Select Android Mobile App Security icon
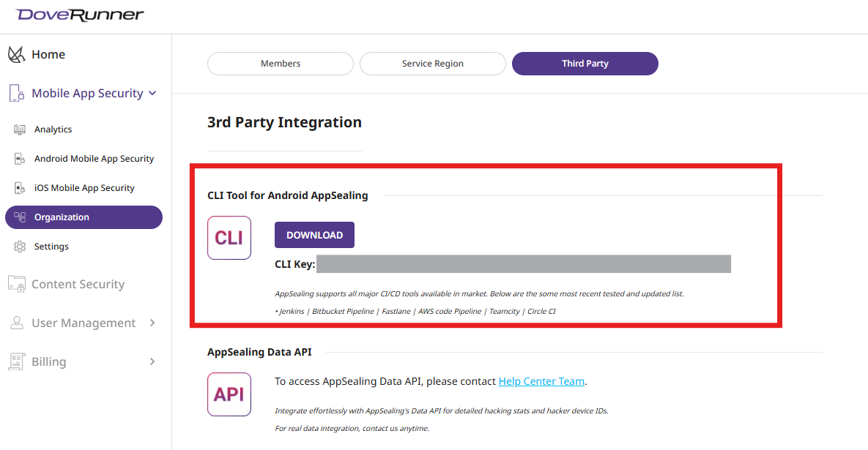This screenshot has height=450, width=868. pyautogui.click(x=20, y=158)
